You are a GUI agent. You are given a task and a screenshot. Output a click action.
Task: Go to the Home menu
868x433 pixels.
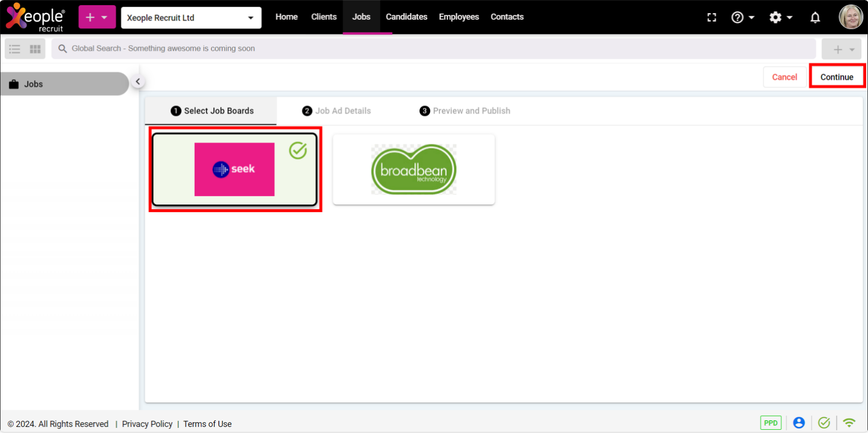click(286, 17)
